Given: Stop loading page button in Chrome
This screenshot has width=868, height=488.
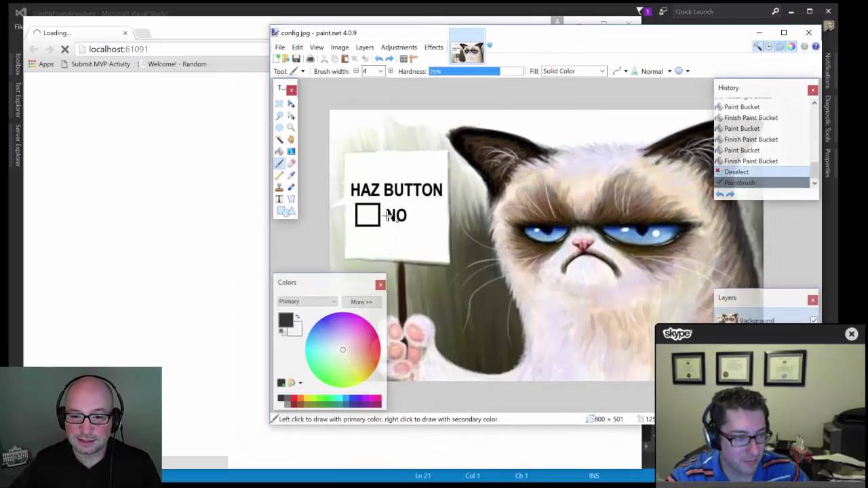Looking at the screenshot, I should pos(64,49).
